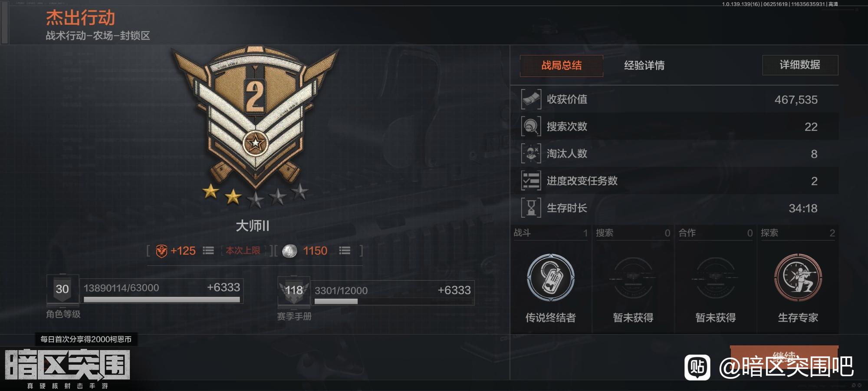
Task: Expand the +125 rank points detail list
Action: 208,251
